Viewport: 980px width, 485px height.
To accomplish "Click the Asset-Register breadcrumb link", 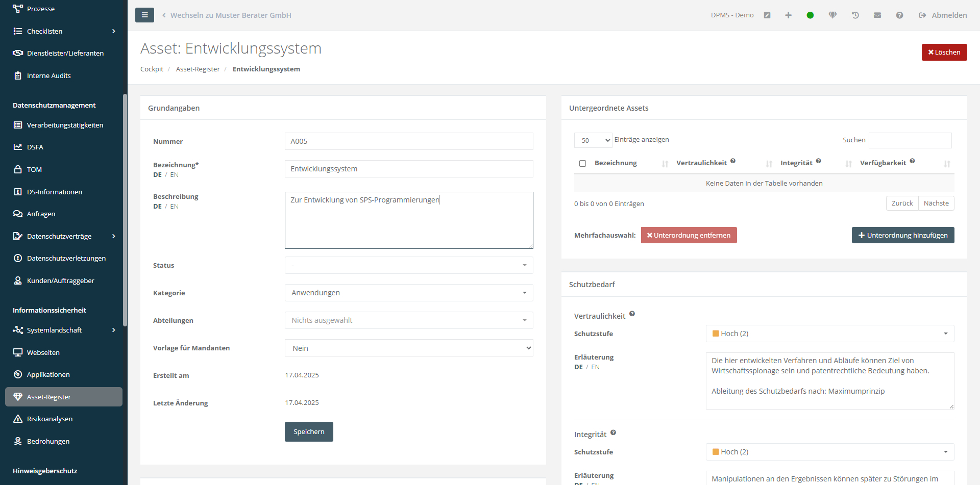I will [x=198, y=69].
